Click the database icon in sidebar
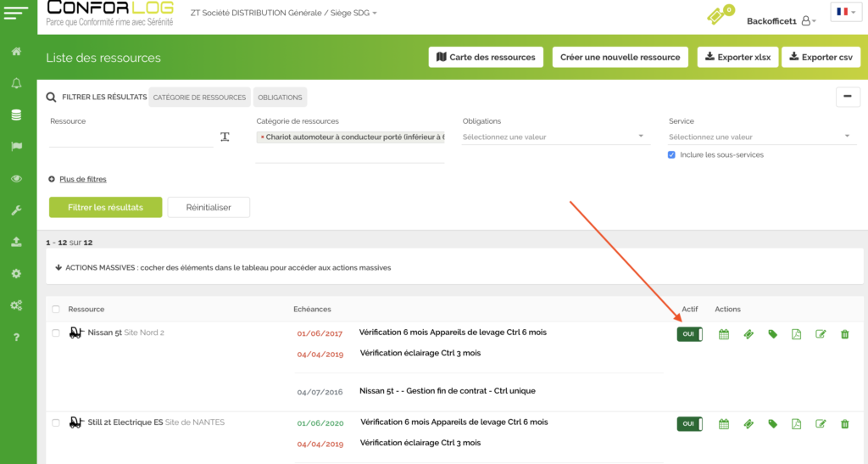The width and height of the screenshot is (868, 464). pyautogui.click(x=16, y=115)
